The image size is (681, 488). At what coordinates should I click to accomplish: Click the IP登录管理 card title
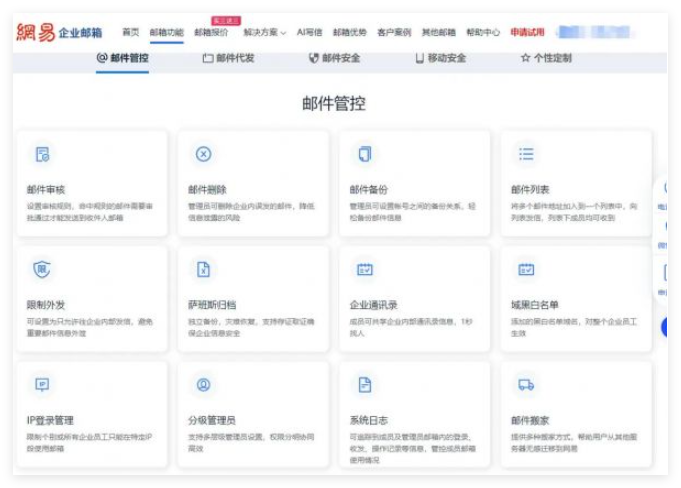click(x=50, y=420)
